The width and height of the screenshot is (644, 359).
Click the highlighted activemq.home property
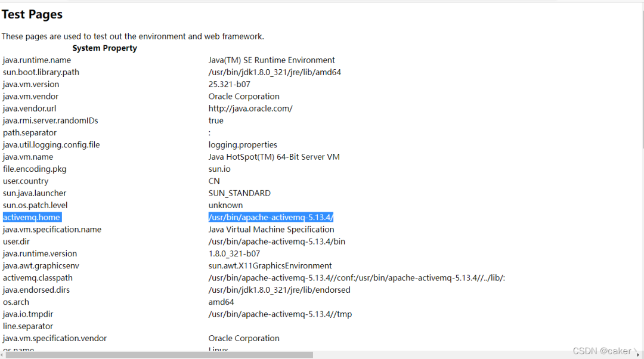coord(32,217)
